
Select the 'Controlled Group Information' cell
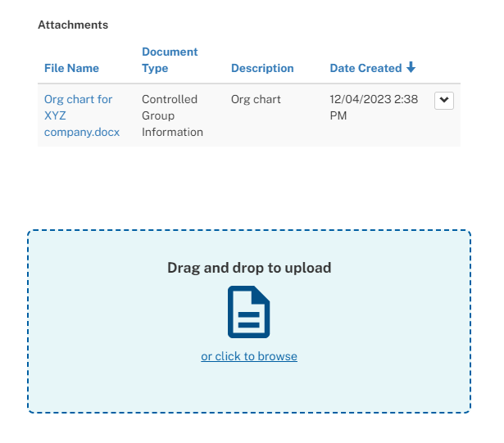(x=172, y=115)
